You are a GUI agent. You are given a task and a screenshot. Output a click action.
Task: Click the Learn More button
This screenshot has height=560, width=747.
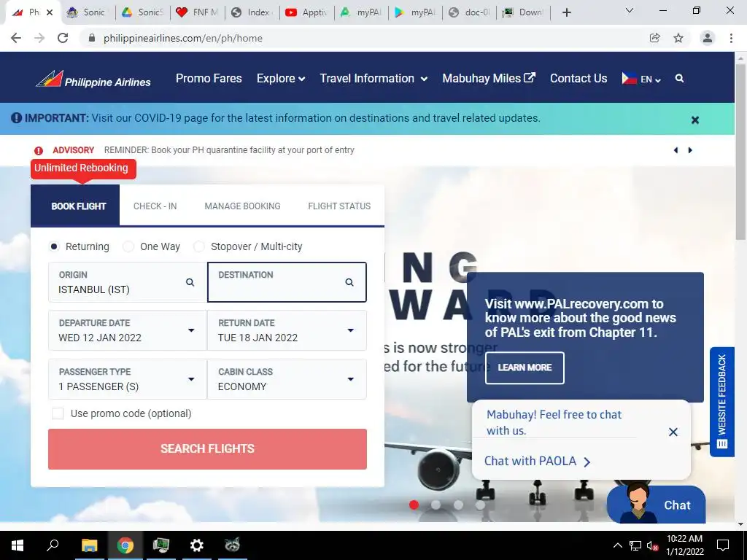click(525, 367)
